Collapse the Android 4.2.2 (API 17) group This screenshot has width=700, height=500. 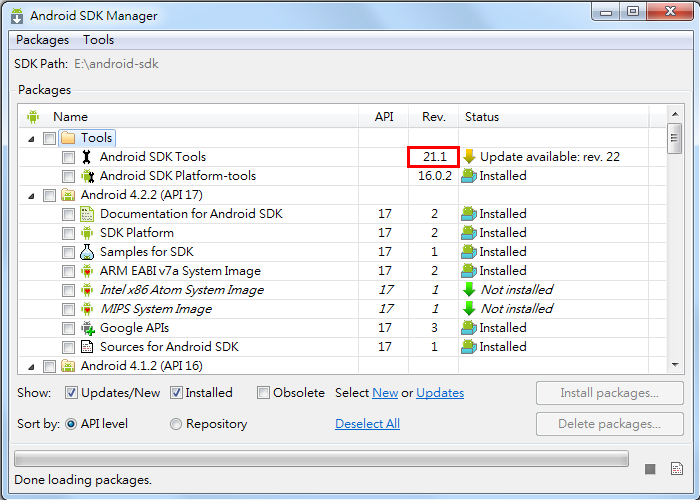[31, 196]
